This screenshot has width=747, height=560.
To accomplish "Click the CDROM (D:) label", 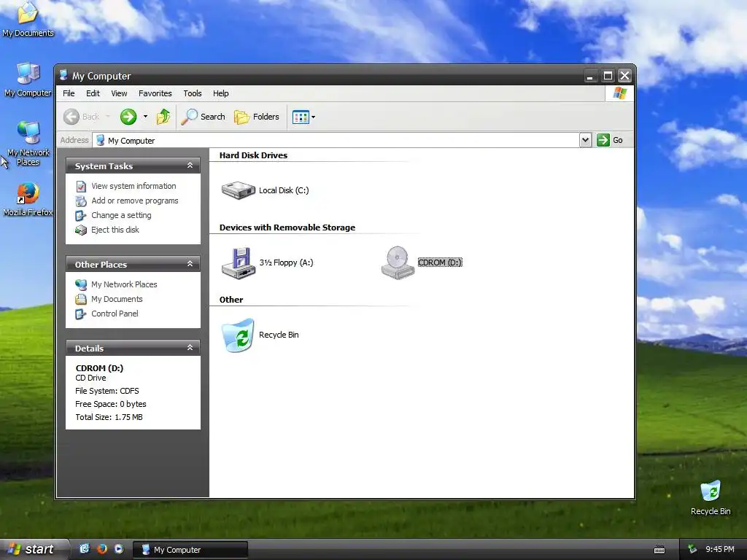I will [440, 262].
